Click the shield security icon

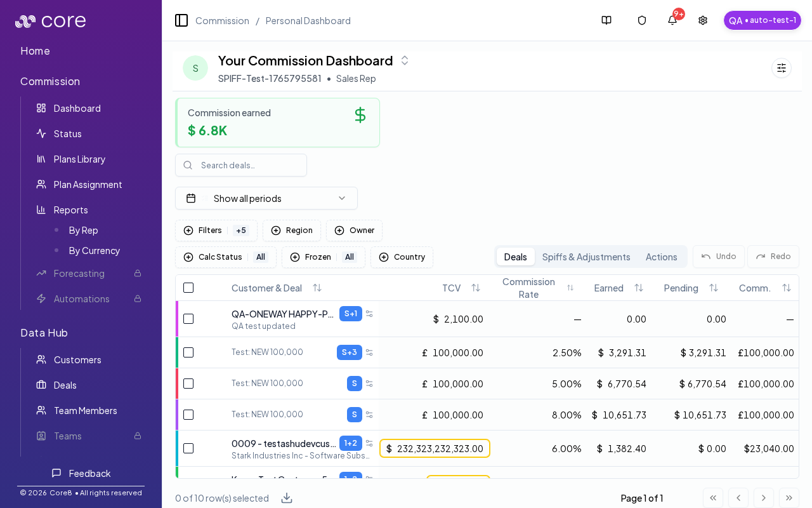[x=641, y=20]
